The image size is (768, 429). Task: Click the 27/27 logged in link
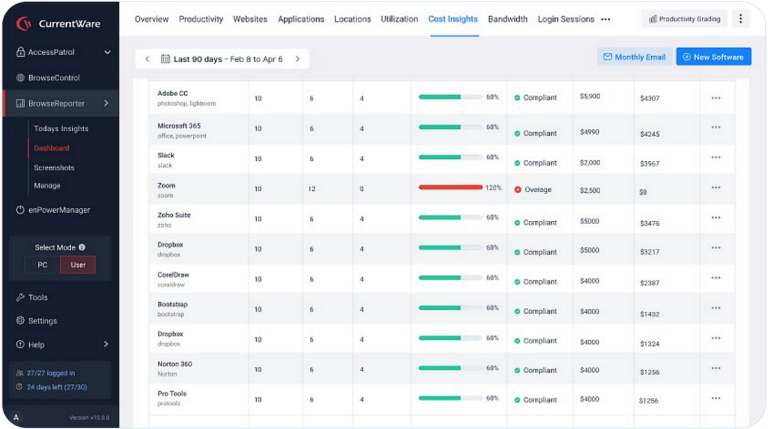tap(51, 373)
